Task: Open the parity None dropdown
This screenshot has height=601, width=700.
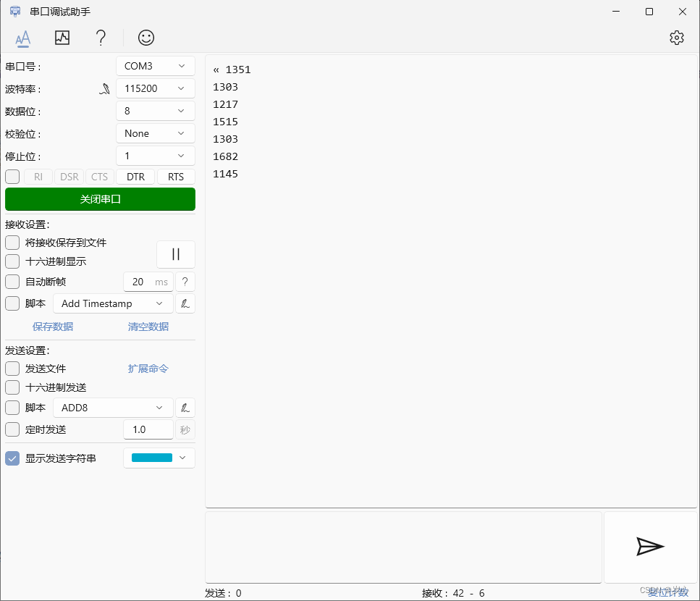Action: 156,133
